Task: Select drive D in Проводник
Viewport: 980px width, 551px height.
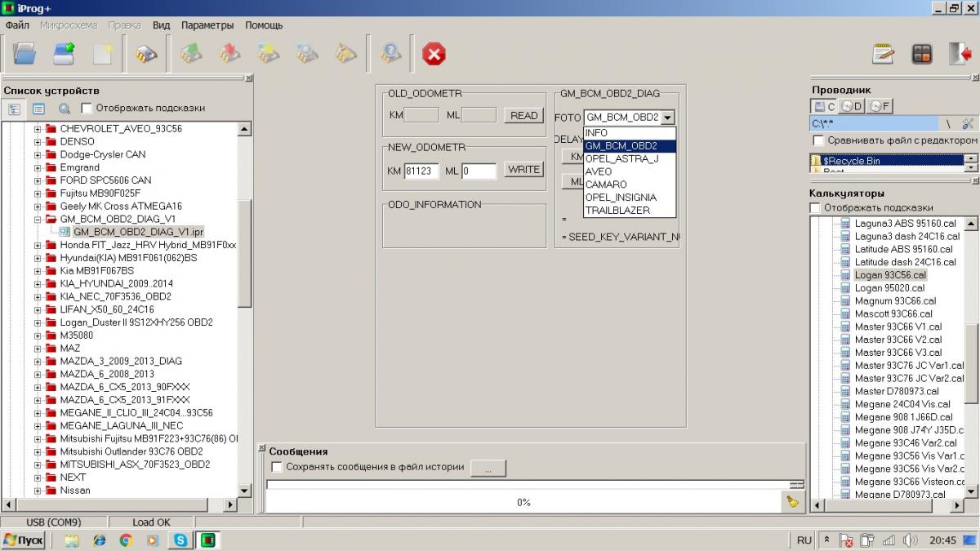Action: 852,106
